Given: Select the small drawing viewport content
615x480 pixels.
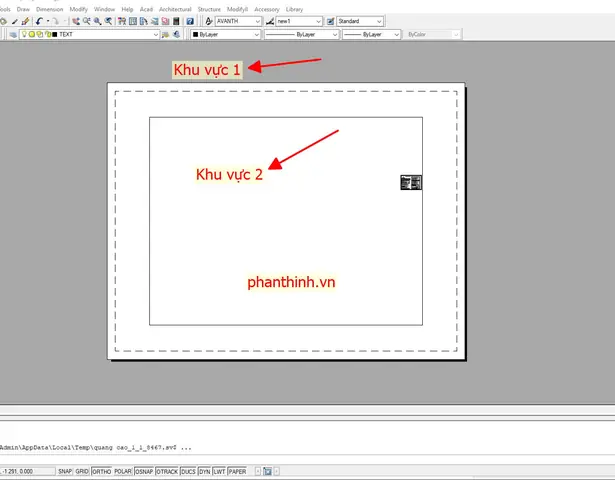Looking at the screenshot, I should (x=411, y=182).
